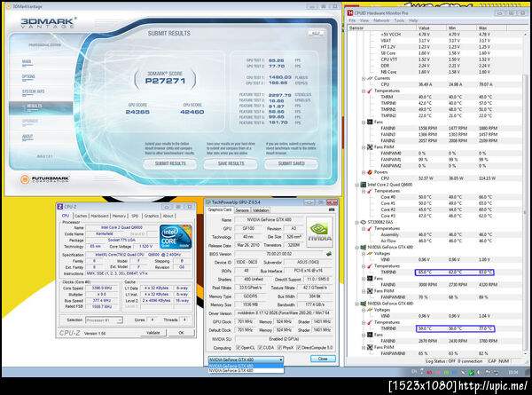Click the language indicator in the tray
This screenshot has width=532, height=395.
tap(414, 372)
